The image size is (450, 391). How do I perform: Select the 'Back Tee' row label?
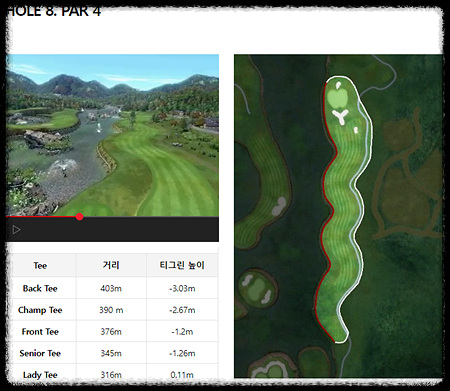click(x=40, y=288)
